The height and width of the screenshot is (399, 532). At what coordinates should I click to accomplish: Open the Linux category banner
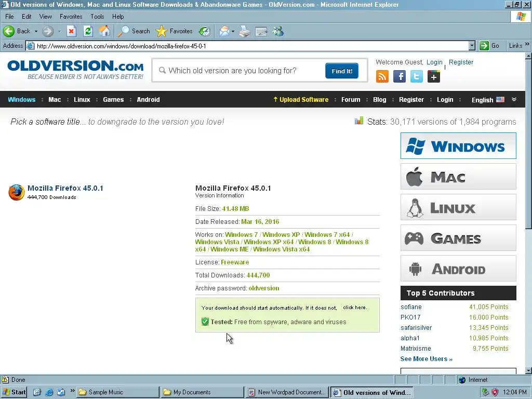tap(458, 207)
